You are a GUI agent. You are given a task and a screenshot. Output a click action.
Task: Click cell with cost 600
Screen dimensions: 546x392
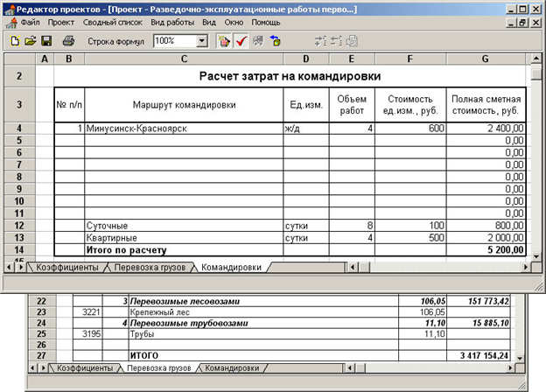click(x=410, y=129)
